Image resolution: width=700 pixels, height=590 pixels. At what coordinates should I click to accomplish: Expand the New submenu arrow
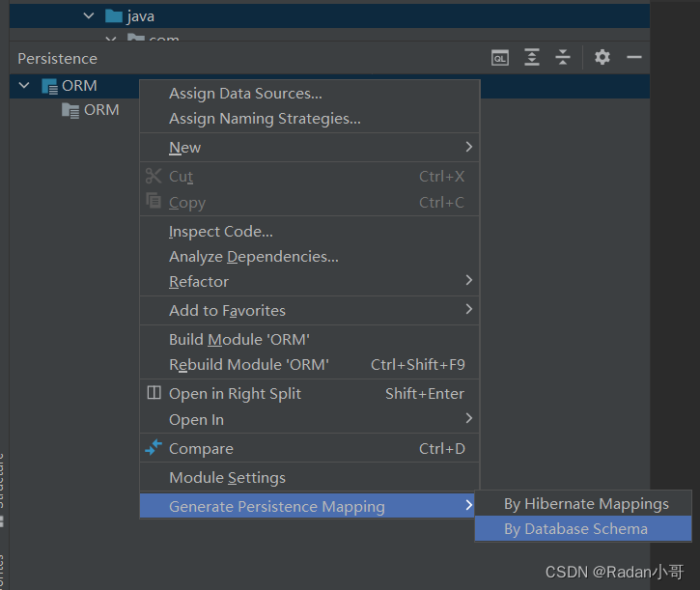468,147
